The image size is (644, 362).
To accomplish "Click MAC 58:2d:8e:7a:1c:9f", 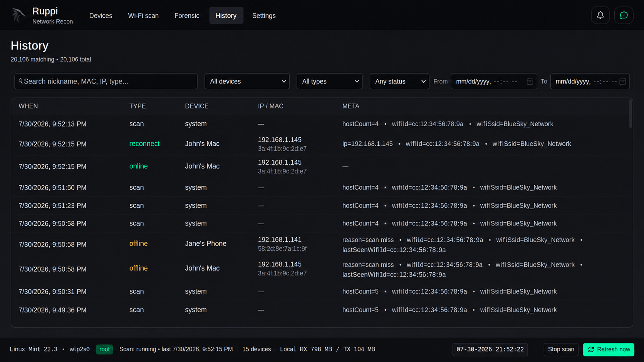I will (x=282, y=249).
